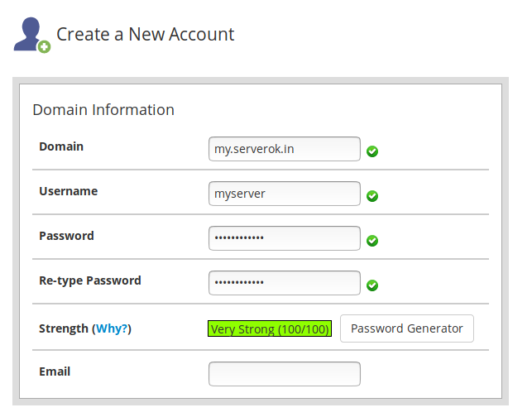The width and height of the screenshot is (532, 417).
Task: Click the Very Strong (100/100) strength meter
Action: (x=269, y=329)
